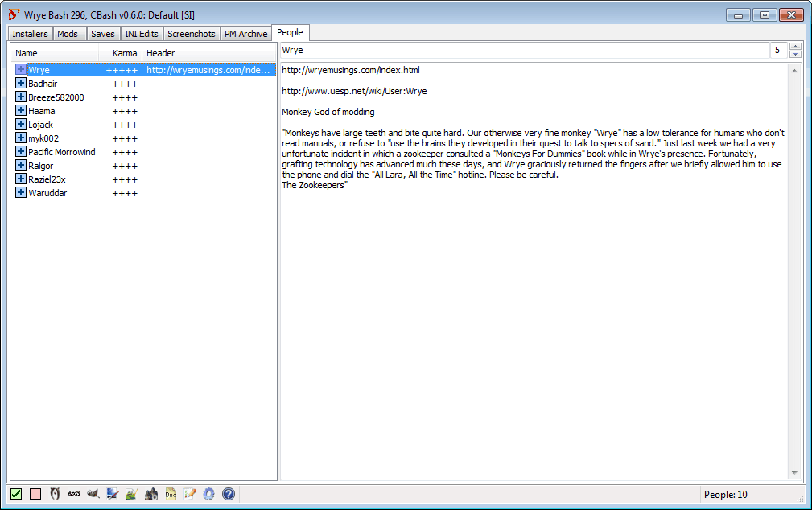812x510 pixels.
Task: Click the notes scrollbar up arrow
Action: click(794, 71)
